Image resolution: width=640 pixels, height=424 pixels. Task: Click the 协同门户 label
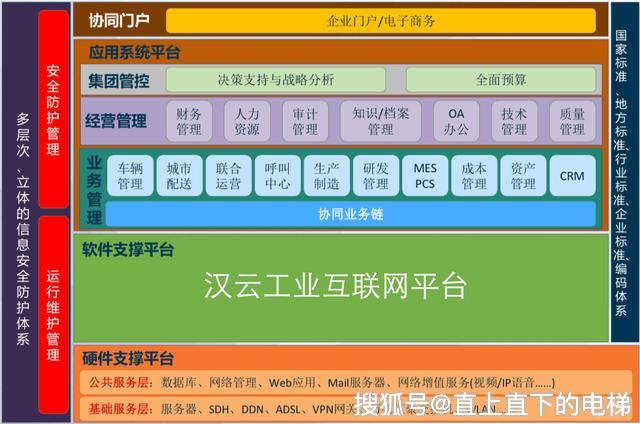tap(119, 20)
